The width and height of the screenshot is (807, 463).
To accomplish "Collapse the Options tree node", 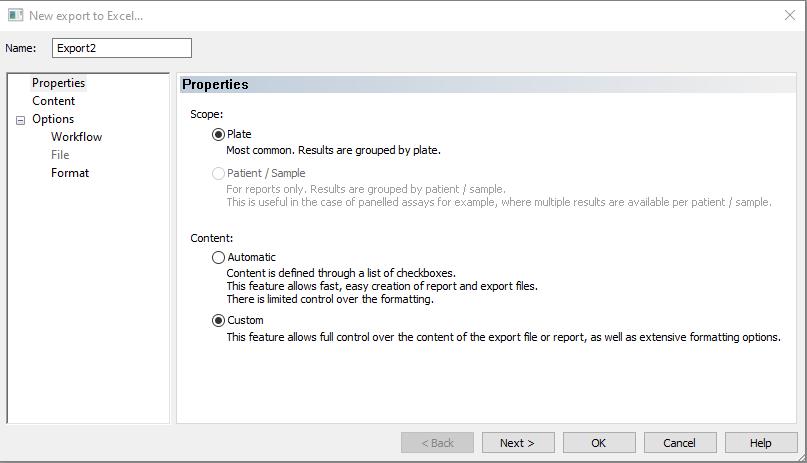I will (21, 120).
